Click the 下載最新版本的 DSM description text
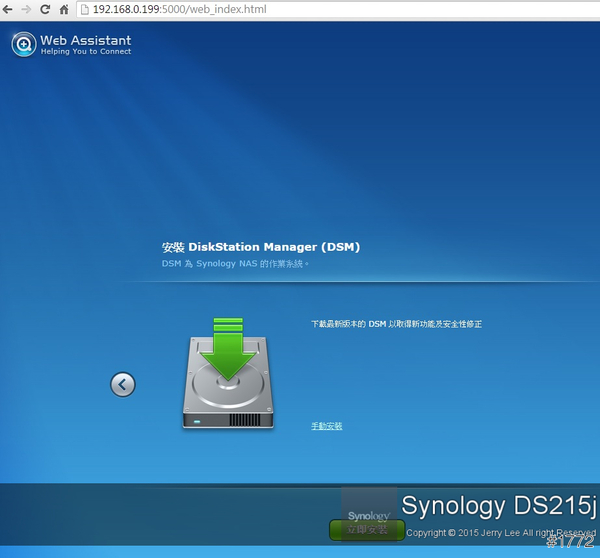600x558 pixels. (x=396, y=324)
